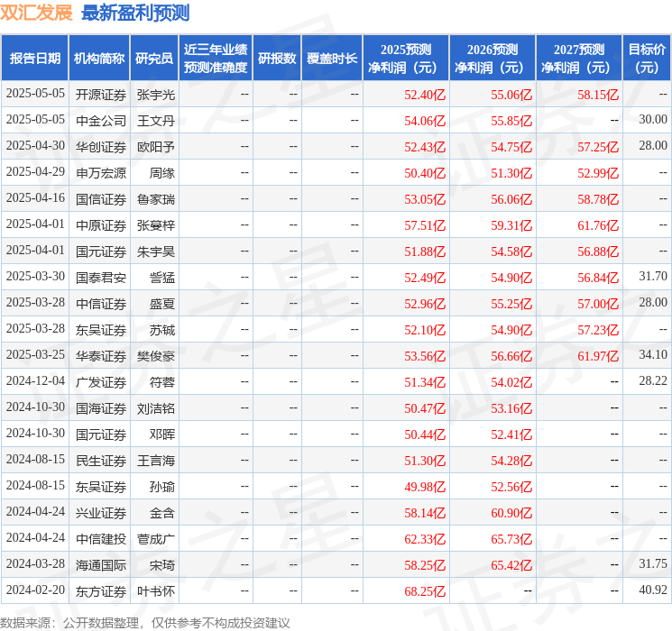Click analyst name 王言海
The height and width of the screenshot is (631, 672).
pyautogui.click(x=155, y=461)
